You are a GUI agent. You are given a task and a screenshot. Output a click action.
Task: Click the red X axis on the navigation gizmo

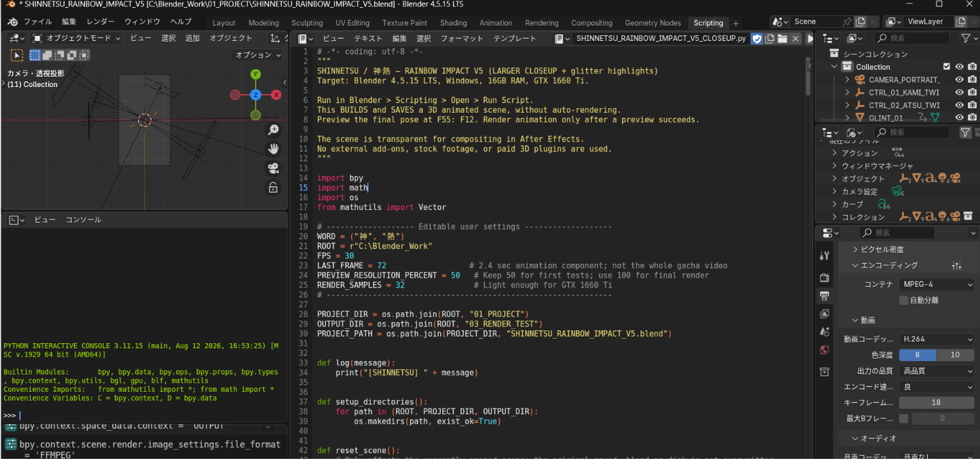click(x=276, y=95)
